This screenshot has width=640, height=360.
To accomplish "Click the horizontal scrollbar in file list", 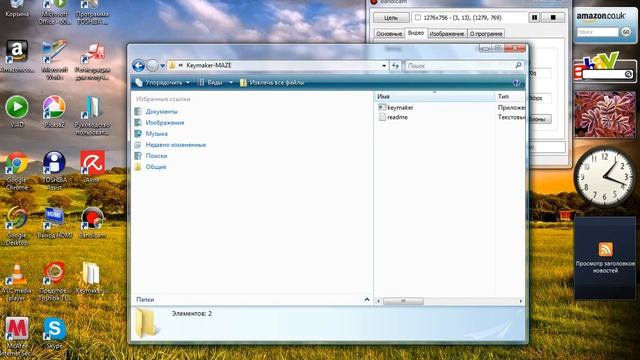I will tap(402, 301).
